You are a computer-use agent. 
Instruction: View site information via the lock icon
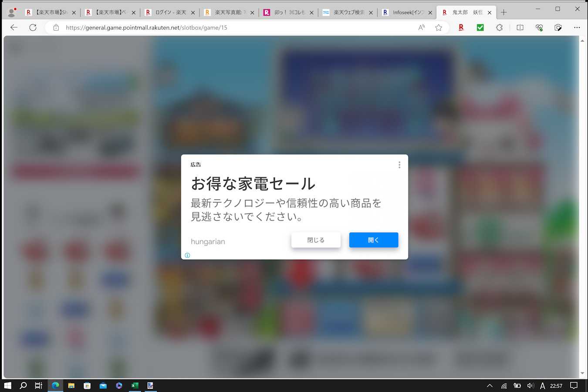56,27
